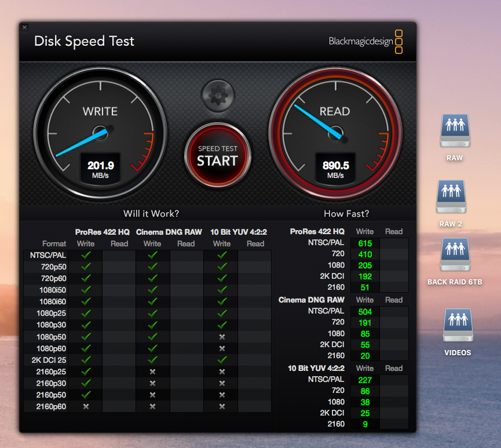This screenshot has height=448, width=501.
Task: Click the 205 value for ProRes 1080
Action: [x=365, y=265]
